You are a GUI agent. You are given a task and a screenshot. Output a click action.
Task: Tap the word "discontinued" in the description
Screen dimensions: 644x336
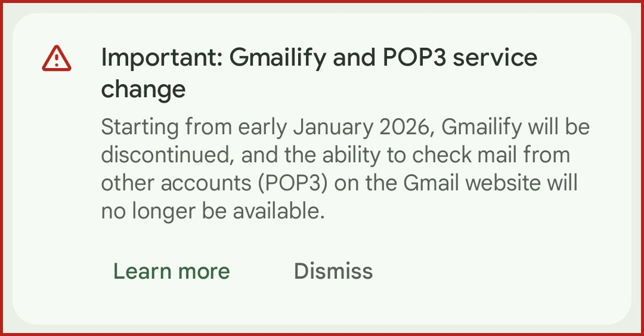tap(163, 155)
